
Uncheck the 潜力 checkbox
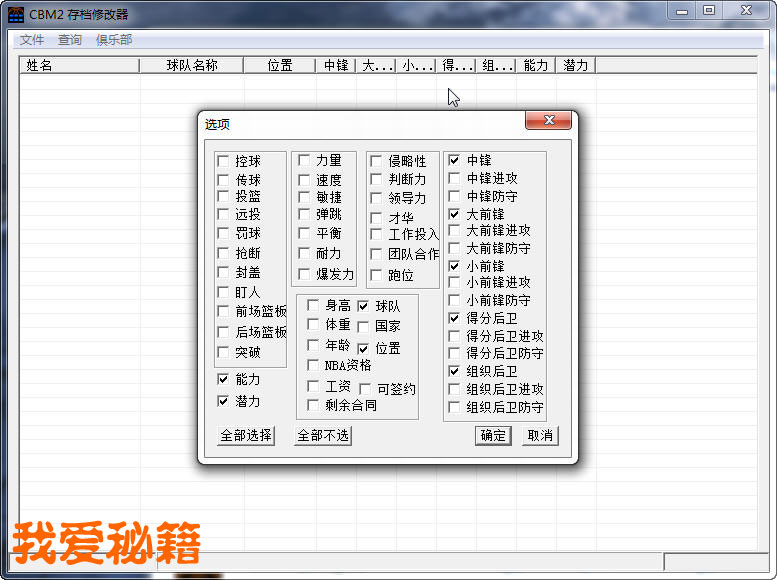pos(223,401)
